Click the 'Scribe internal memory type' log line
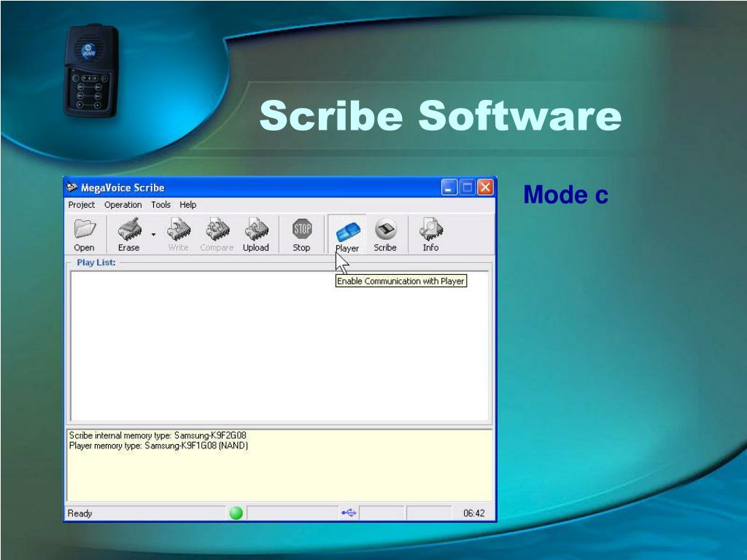This screenshot has width=747, height=560. tap(158, 435)
